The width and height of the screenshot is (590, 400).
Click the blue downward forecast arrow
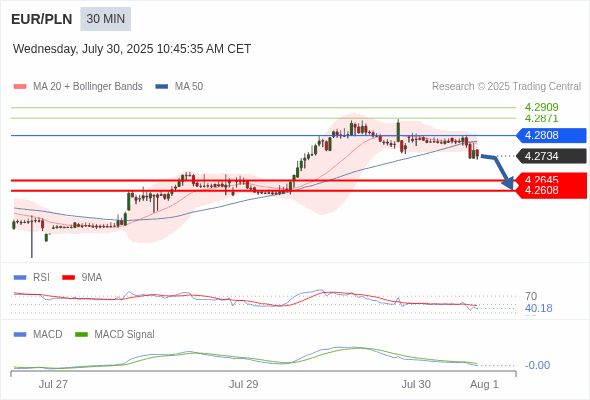(498, 171)
